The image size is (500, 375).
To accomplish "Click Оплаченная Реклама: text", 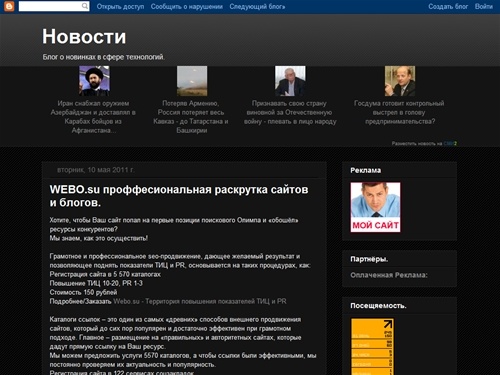I will coord(389,275).
